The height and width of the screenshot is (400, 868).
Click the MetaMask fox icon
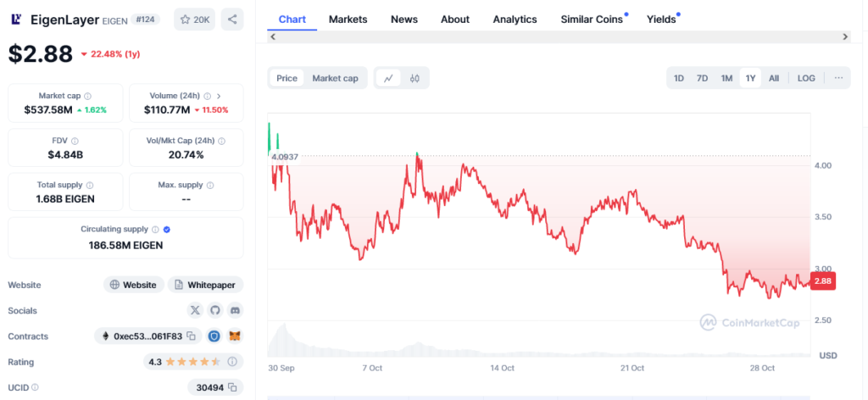(235, 336)
